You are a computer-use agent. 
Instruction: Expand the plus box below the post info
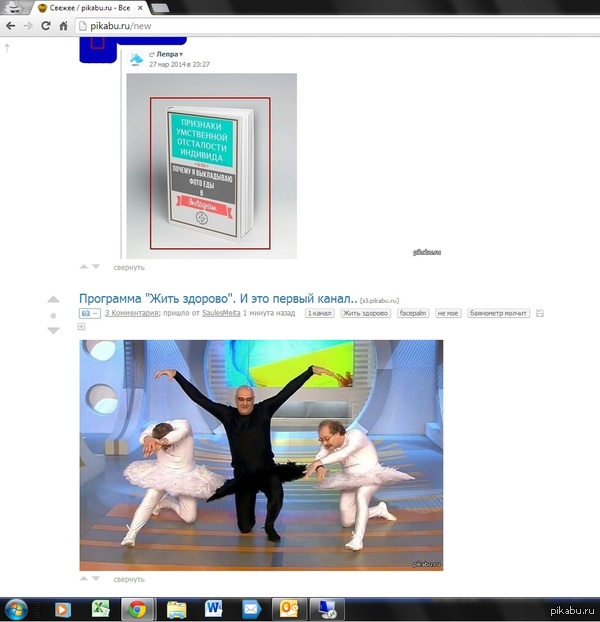point(82,326)
